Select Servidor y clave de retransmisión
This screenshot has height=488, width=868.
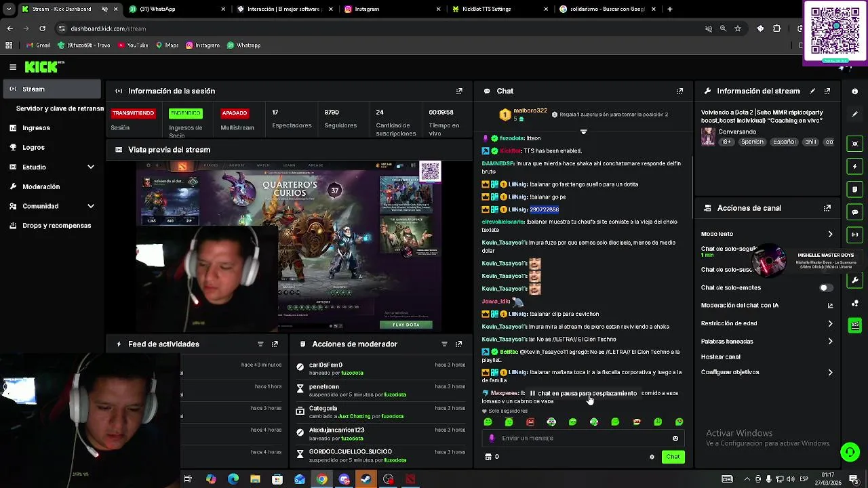[58, 108]
